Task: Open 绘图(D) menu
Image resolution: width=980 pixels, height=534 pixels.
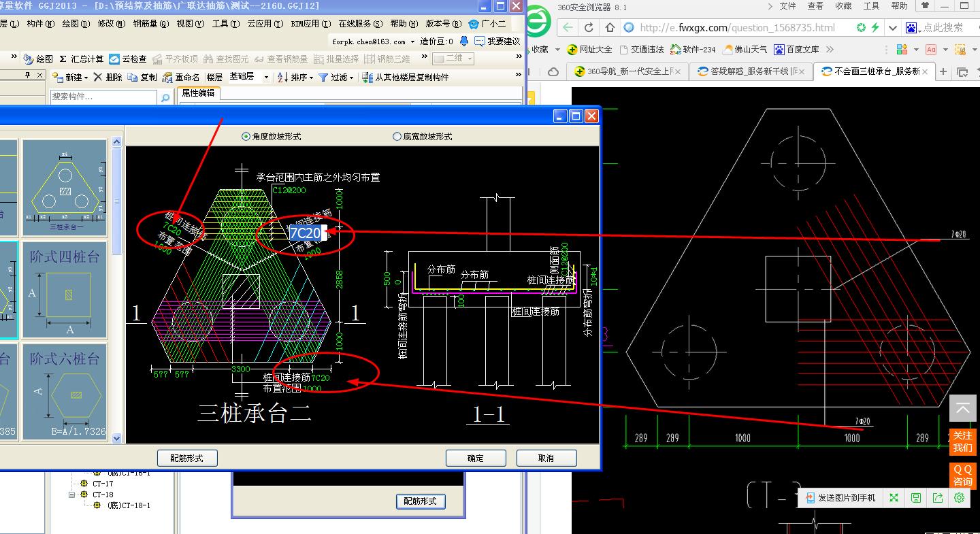Action: pyautogui.click(x=76, y=23)
